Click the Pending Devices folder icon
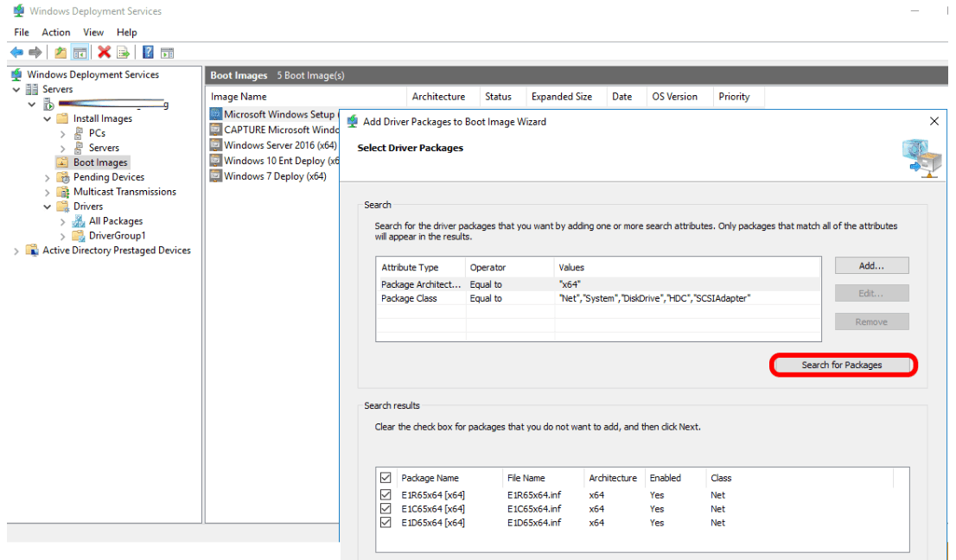The height and width of the screenshot is (560, 956). click(x=62, y=176)
